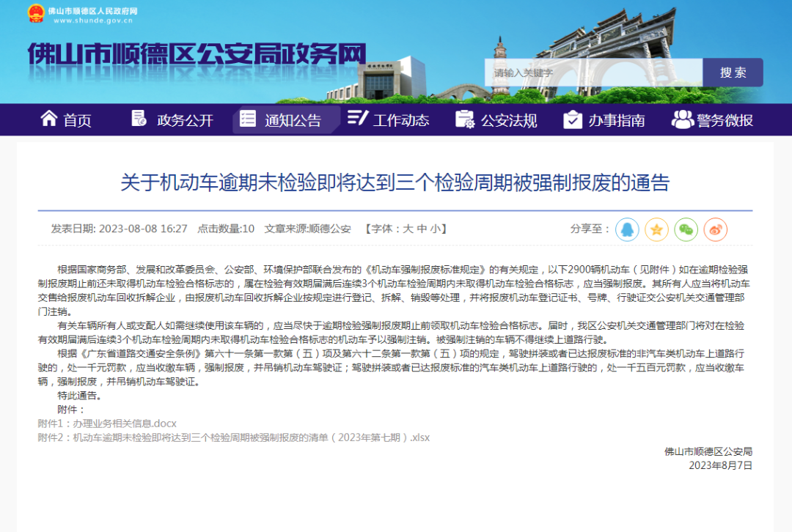Click the 办事指南 clipboard icon

tap(573, 119)
